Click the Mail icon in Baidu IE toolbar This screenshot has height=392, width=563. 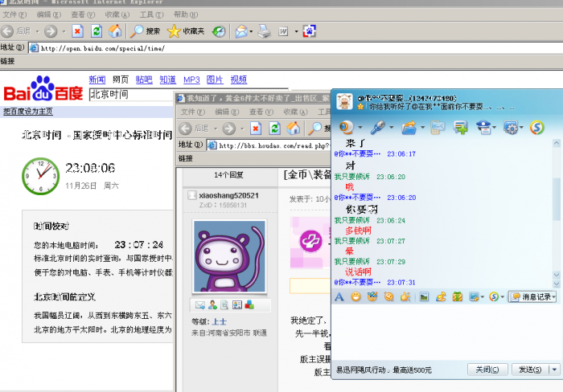241,31
